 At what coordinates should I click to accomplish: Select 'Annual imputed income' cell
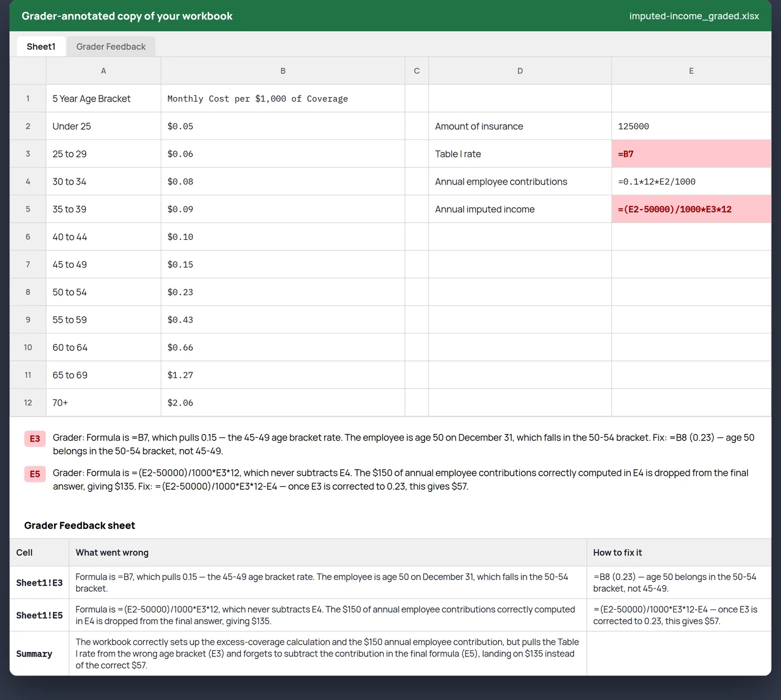pos(520,209)
